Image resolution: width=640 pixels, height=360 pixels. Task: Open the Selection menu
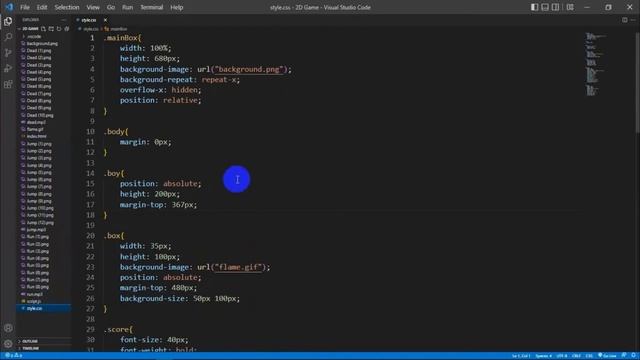point(67,7)
